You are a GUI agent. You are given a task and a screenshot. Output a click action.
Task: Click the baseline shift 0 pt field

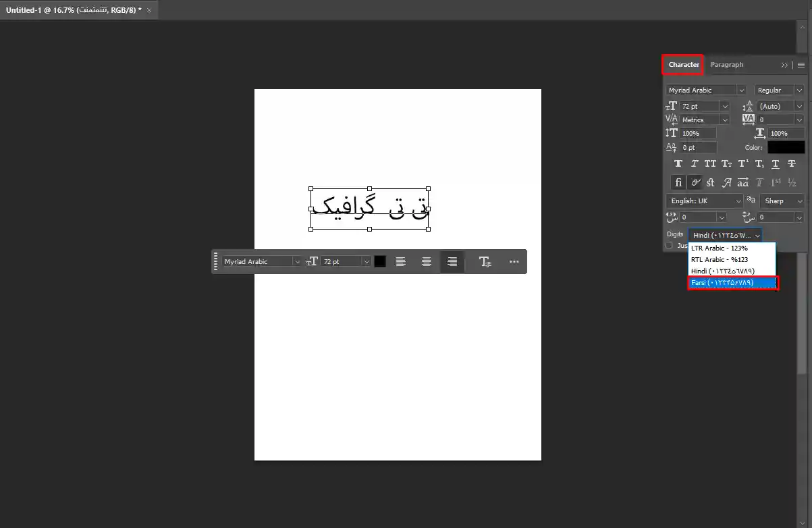(x=698, y=147)
